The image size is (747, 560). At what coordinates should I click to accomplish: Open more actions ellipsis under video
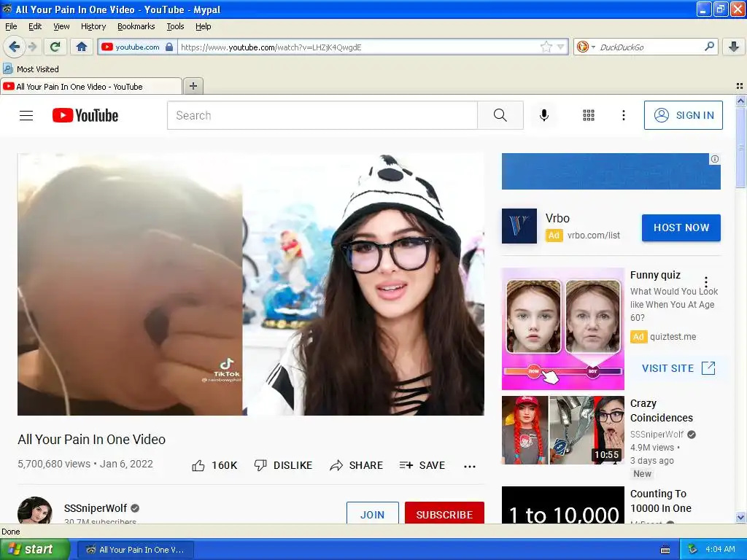[470, 466]
